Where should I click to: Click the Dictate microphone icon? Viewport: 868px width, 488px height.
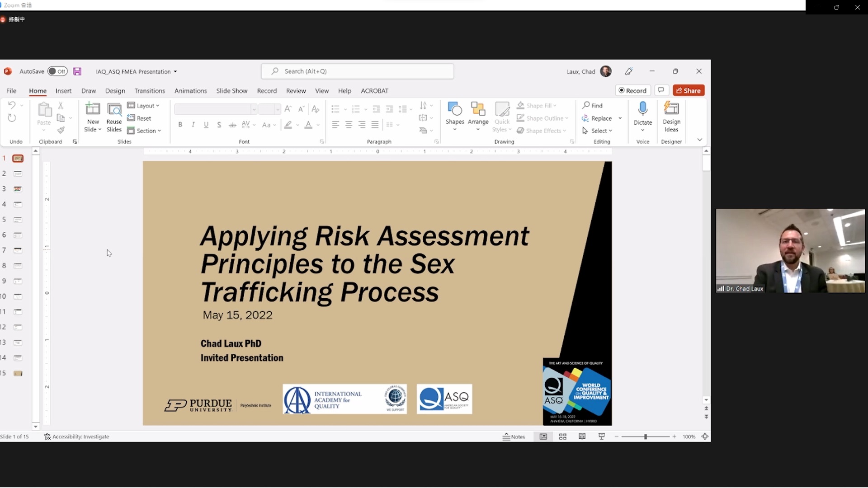[x=642, y=109]
